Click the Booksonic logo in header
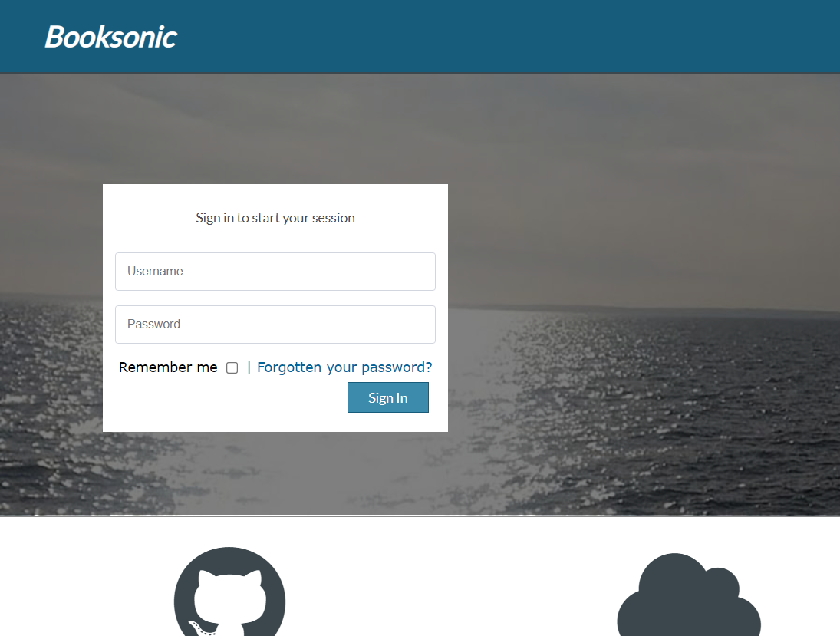 [x=111, y=37]
